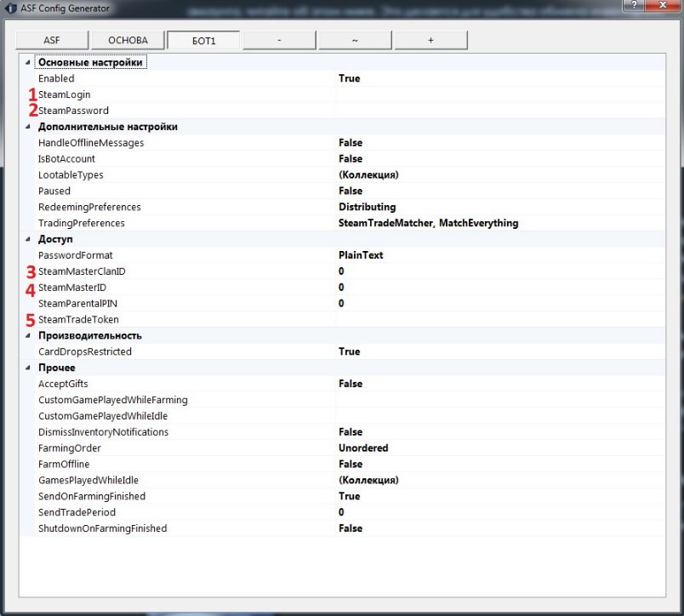Click the SteamLogin value field

click(x=500, y=94)
